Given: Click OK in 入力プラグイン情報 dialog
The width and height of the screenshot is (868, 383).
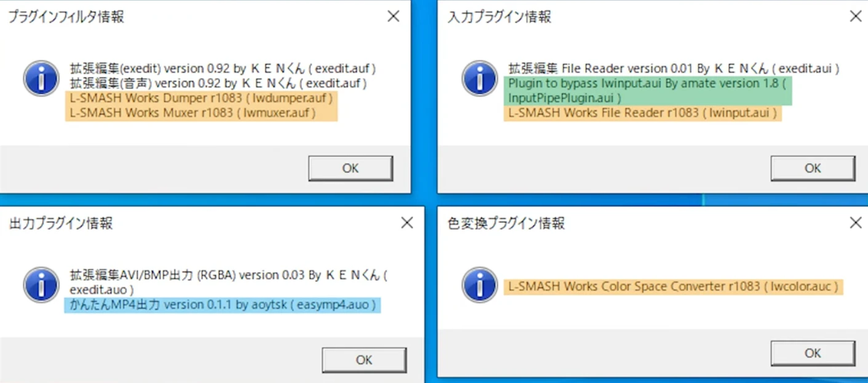Looking at the screenshot, I should (813, 168).
